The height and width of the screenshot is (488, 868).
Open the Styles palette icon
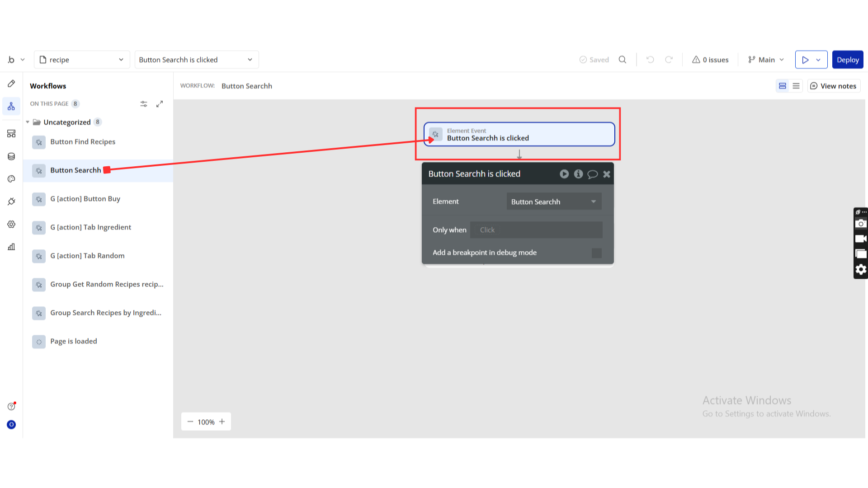click(11, 179)
